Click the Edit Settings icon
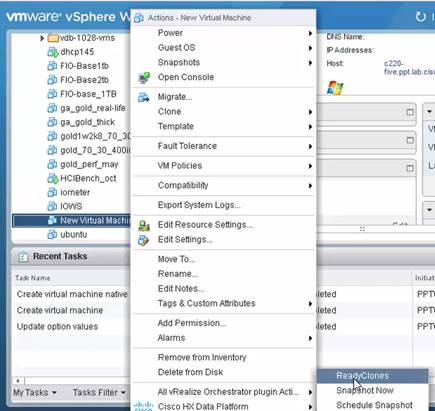Viewport: 435px width, 411px height. click(x=144, y=240)
